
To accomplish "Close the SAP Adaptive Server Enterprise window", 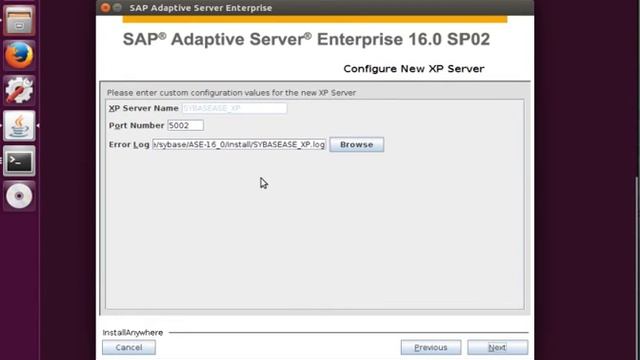I will pos(105,7).
